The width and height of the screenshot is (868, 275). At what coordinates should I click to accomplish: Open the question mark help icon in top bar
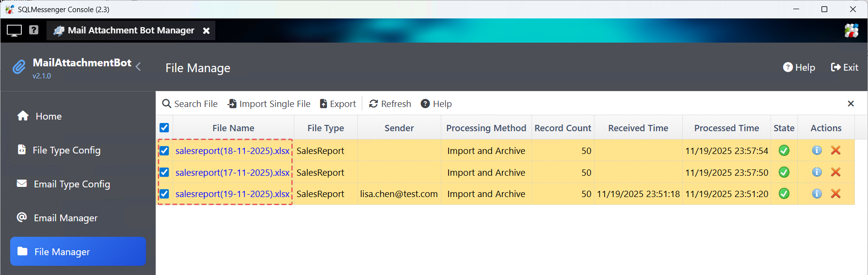33,30
